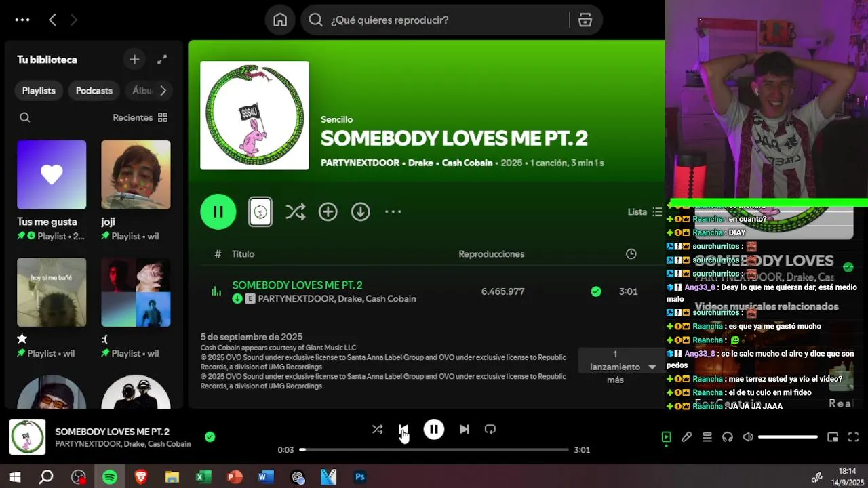The width and height of the screenshot is (868, 488).
Task: Seek in the song progress bar
Action: (x=434, y=449)
